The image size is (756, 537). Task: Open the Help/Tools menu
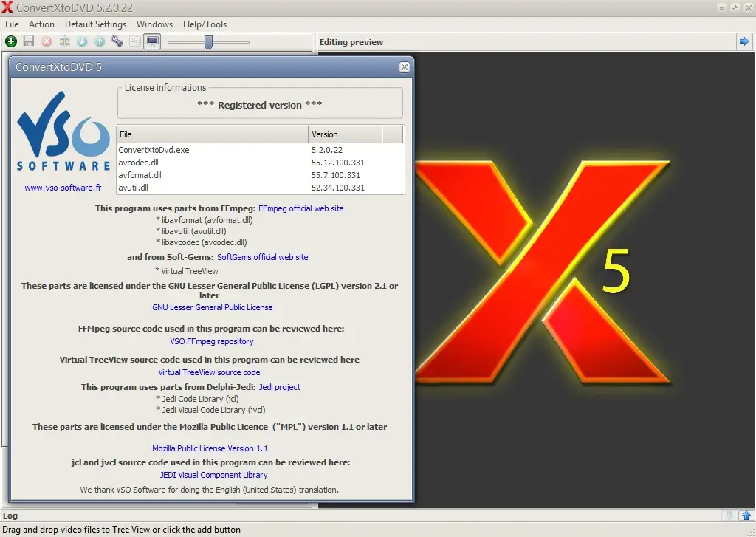click(x=205, y=24)
